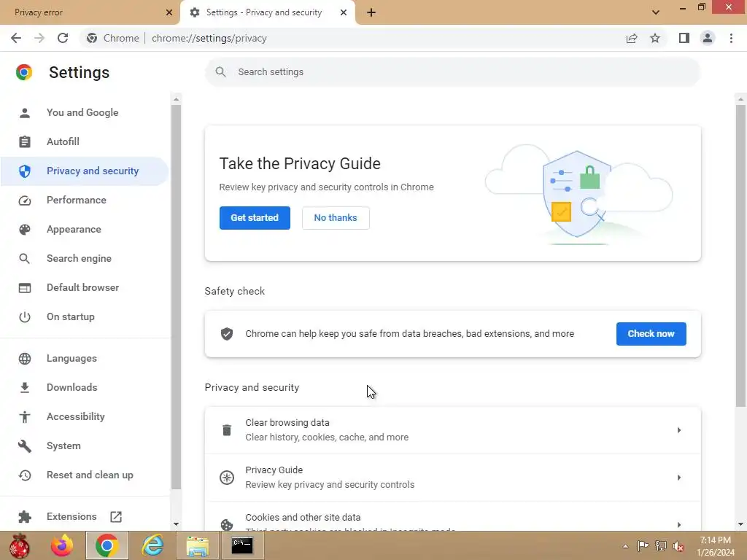Reload the page with the refresh icon

(x=63, y=38)
